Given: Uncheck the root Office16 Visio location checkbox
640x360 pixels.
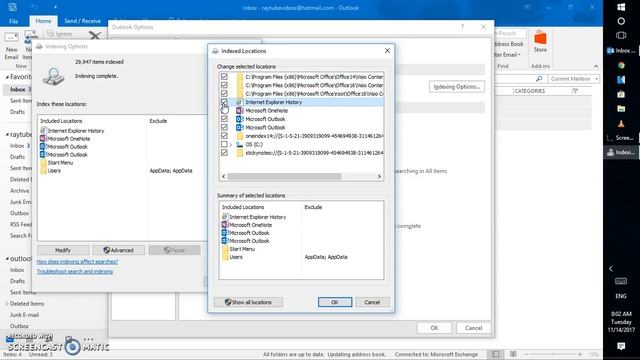Looking at the screenshot, I should pyautogui.click(x=224, y=93).
